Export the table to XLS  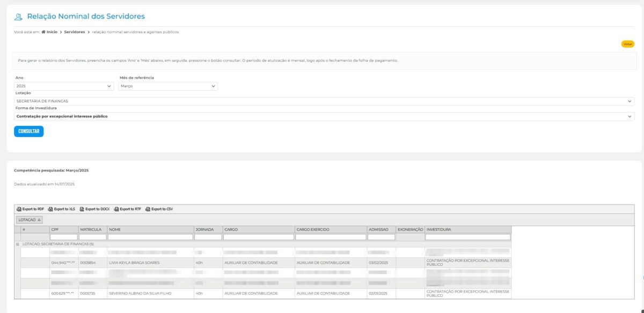pyautogui.click(x=61, y=209)
